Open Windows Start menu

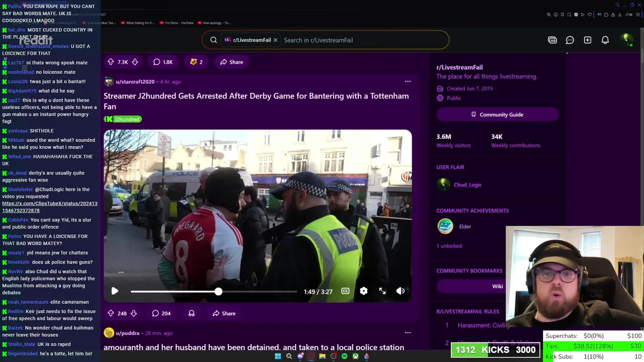278,356
